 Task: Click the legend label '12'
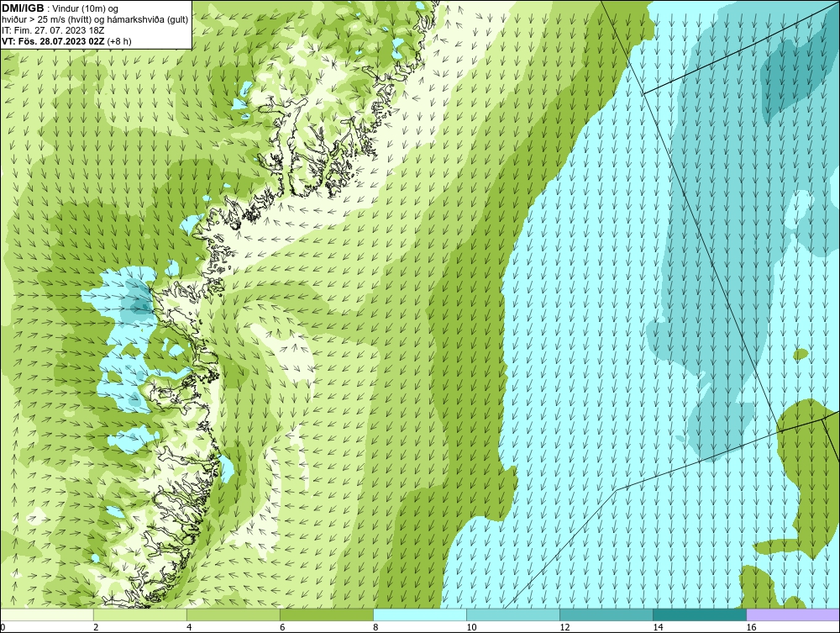564,627
